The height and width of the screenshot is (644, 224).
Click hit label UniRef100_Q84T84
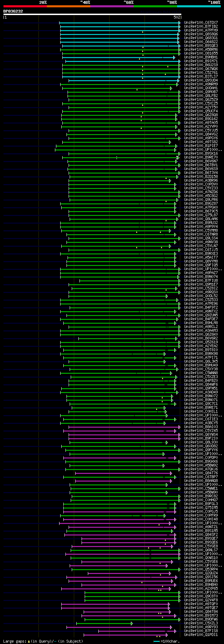(x=201, y=611)
